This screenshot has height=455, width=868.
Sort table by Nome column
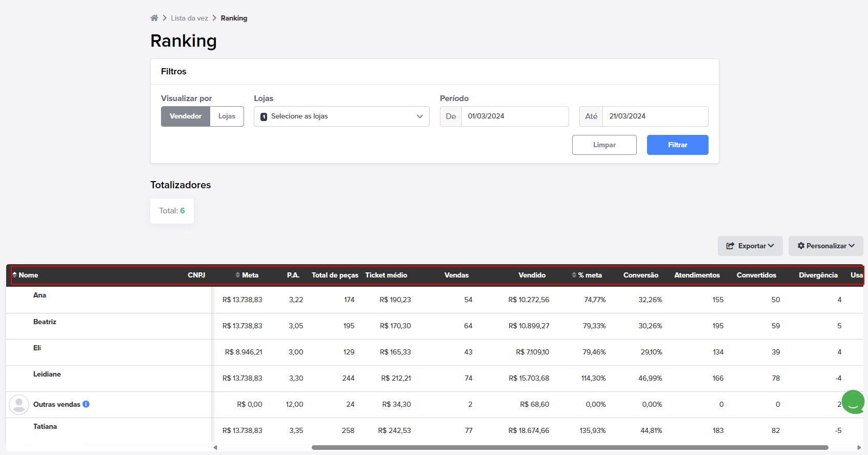click(x=25, y=275)
